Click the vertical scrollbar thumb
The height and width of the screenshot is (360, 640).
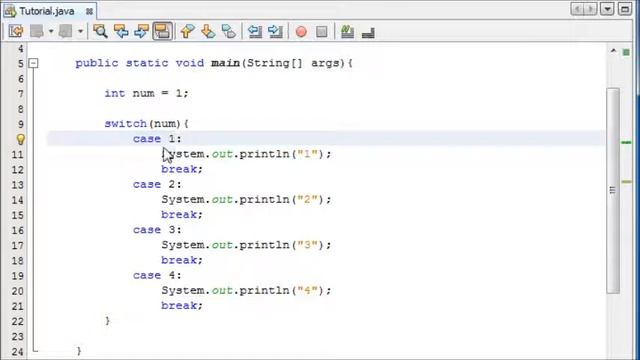(x=613, y=190)
